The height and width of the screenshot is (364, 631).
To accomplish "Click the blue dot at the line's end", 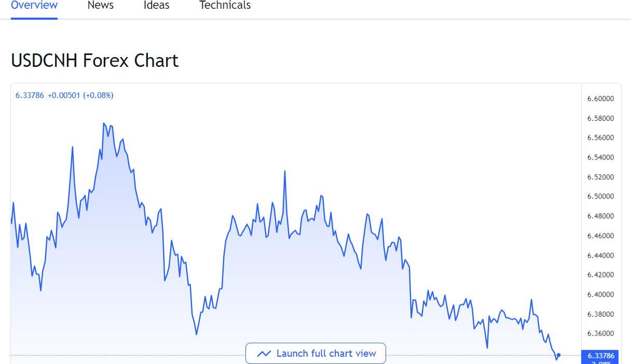I will coord(558,355).
